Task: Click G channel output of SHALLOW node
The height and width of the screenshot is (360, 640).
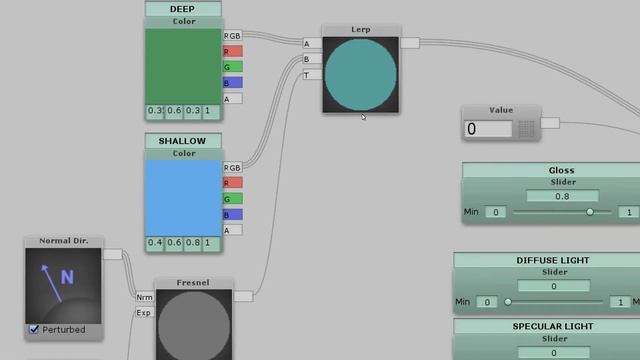Action: 232,199
